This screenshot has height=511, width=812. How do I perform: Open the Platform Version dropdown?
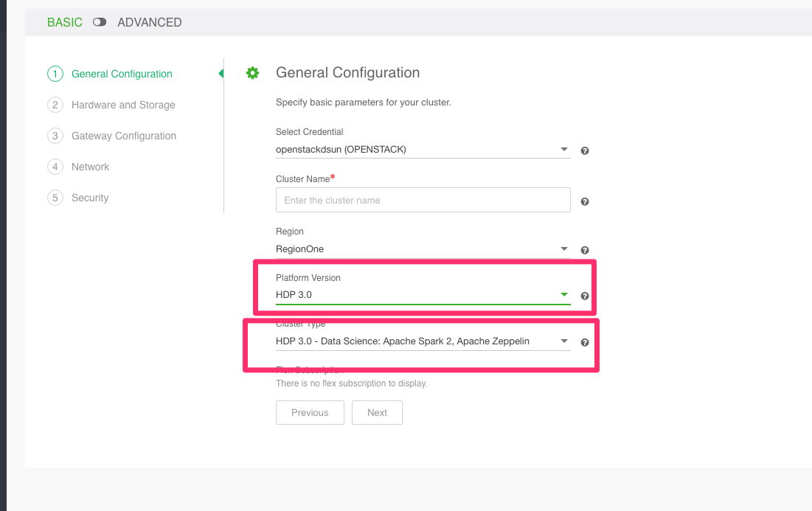pyautogui.click(x=564, y=294)
